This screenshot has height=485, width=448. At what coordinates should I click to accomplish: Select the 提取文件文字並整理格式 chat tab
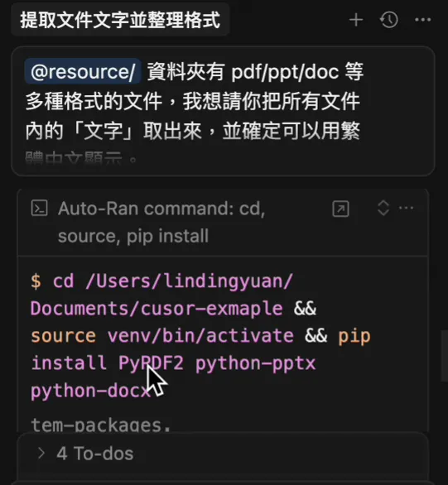point(120,20)
